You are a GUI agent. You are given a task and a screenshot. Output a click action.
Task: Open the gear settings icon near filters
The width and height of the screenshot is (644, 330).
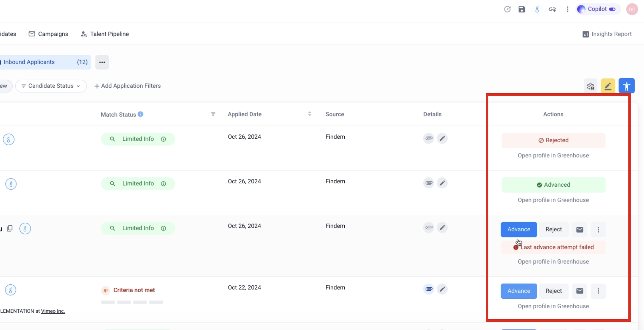[x=590, y=86]
